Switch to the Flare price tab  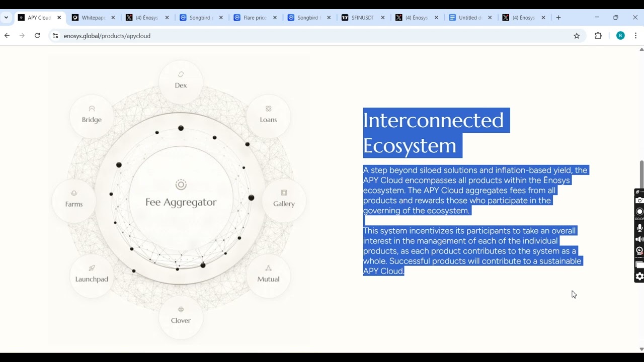(x=255, y=18)
